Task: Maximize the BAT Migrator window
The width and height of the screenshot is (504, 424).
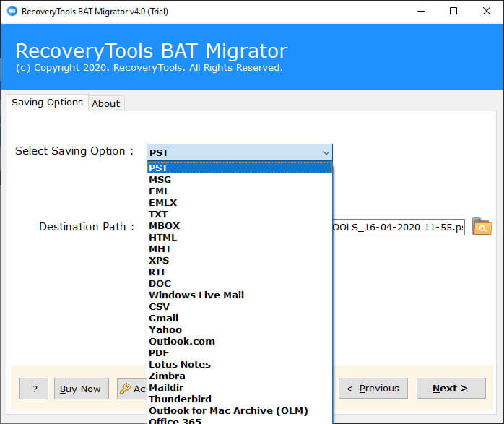Action: pos(453,12)
